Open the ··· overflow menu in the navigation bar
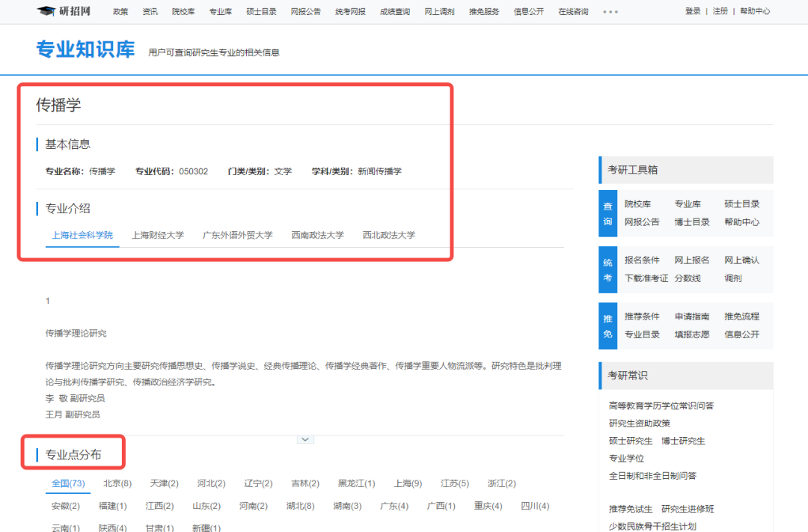The image size is (808, 532). 610,10
